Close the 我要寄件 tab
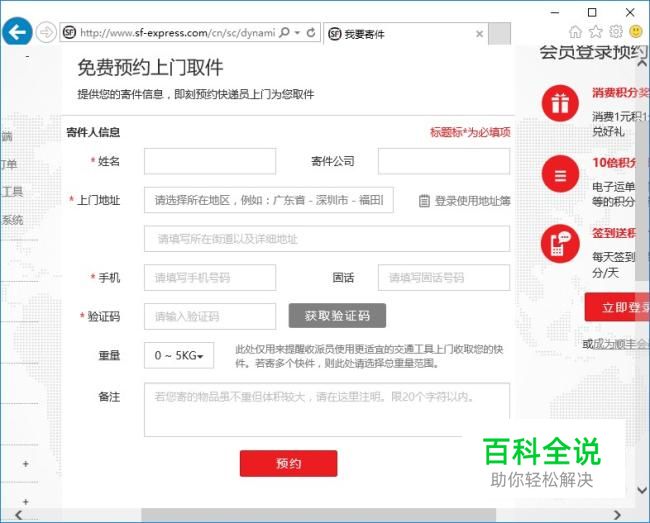 tap(479, 34)
